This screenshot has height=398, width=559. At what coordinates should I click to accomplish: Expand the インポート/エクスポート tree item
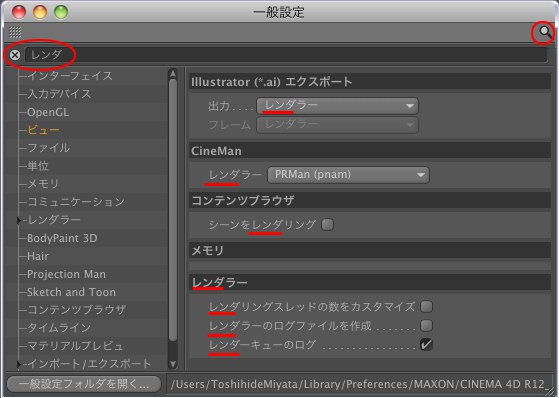19,364
